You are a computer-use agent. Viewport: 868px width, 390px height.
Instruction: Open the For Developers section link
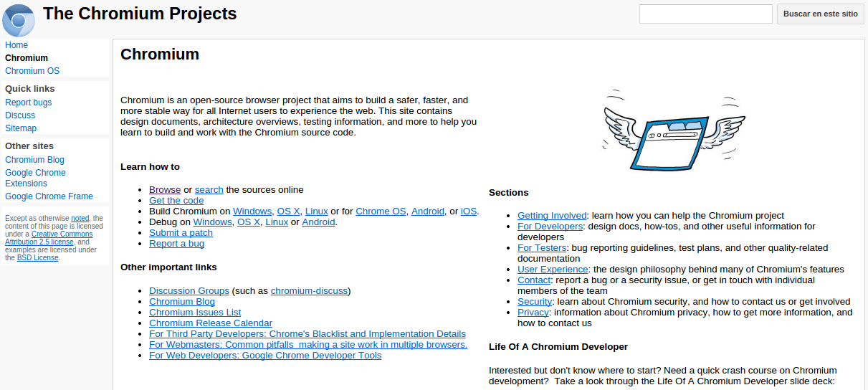point(550,227)
